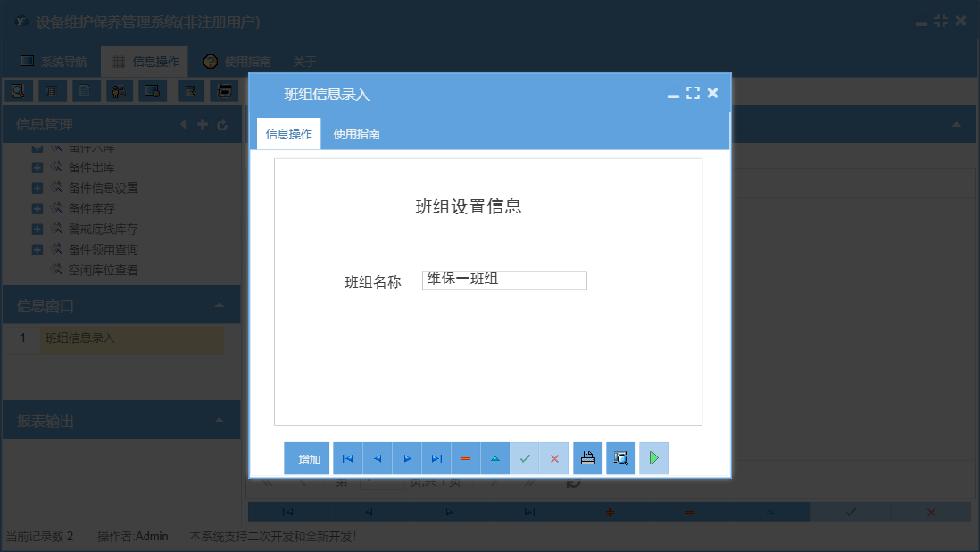Start execution with the green play icon

653,457
